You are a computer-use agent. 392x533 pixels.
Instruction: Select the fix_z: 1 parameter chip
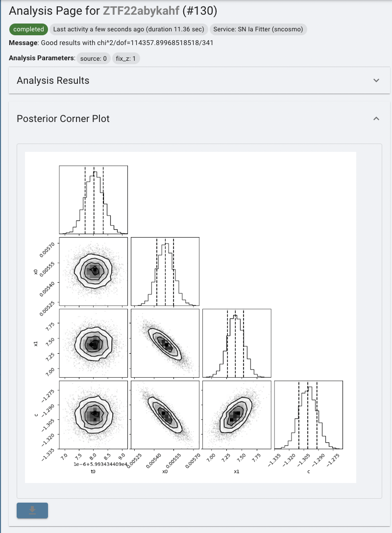coord(126,58)
